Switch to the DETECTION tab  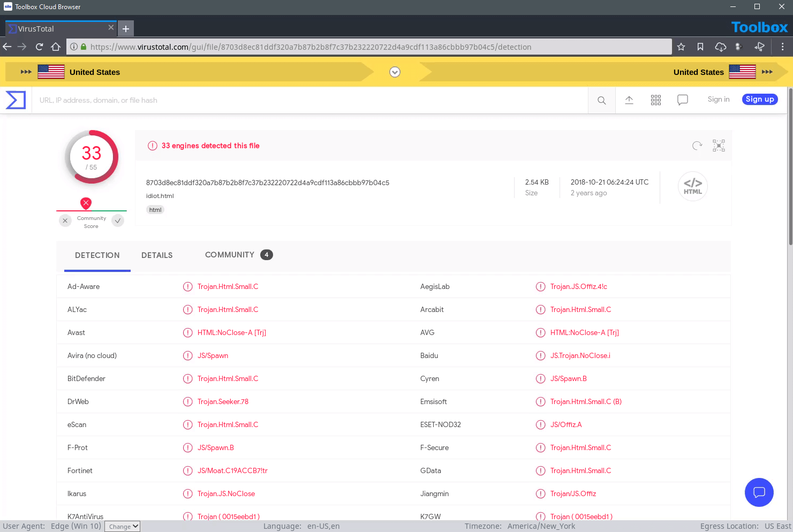pyautogui.click(x=97, y=255)
